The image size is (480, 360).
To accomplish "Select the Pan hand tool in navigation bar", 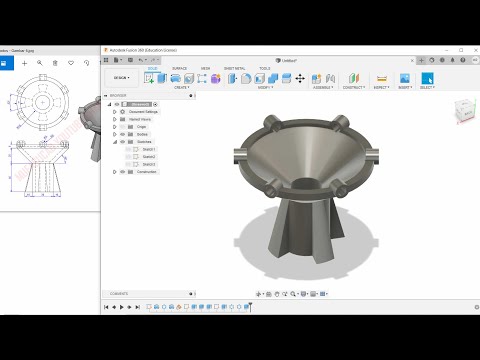I will point(277,294).
